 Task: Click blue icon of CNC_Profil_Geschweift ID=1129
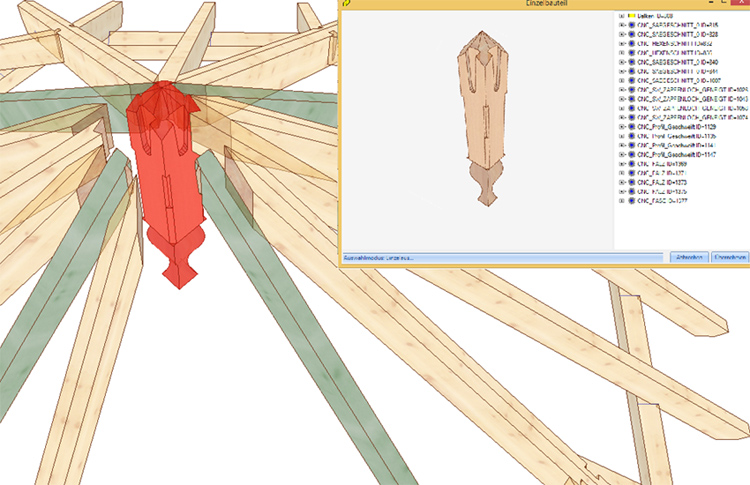tap(630, 128)
